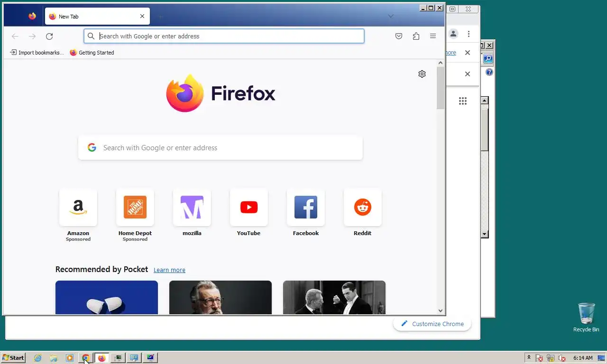Click the 6:14 AM taskbar clock

pyautogui.click(x=583, y=358)
